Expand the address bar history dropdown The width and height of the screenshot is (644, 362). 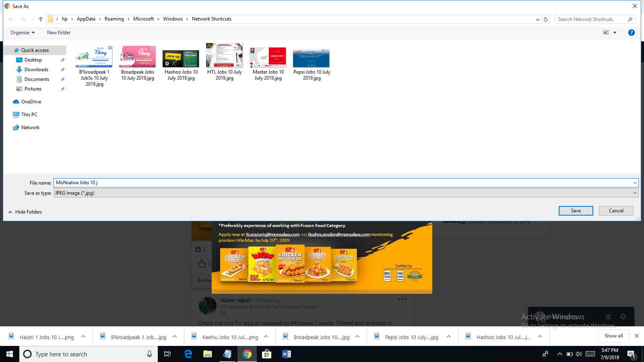tap(537, 19)
